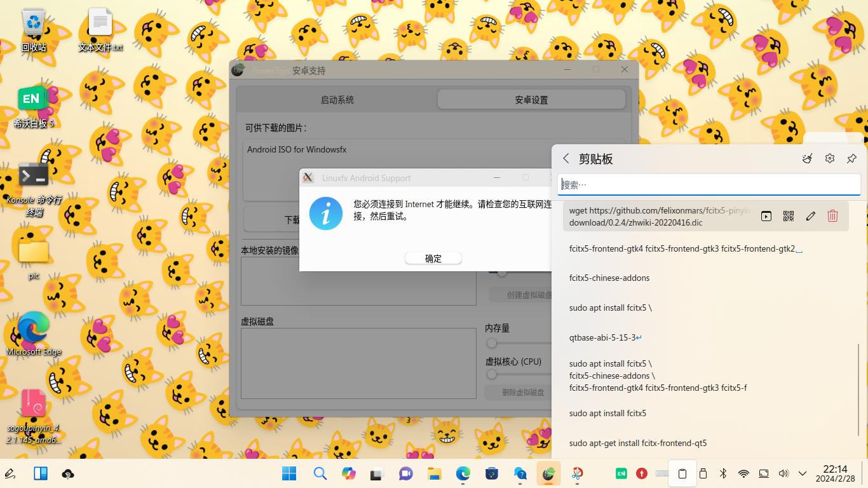Click the Android support taskbar icon
Screen dimensions: 868x488
[x=549, y=473]
